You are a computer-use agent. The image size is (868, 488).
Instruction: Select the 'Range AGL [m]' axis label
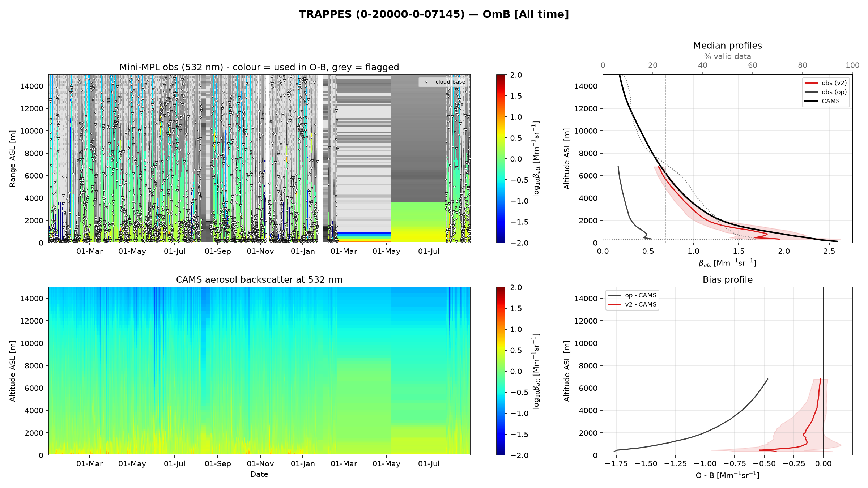click(x=13, y=159)
